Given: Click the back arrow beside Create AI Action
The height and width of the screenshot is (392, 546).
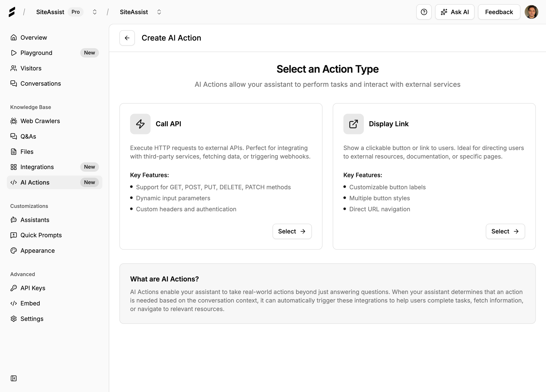Looking at the screenshot, I should (x=127, y=38).
